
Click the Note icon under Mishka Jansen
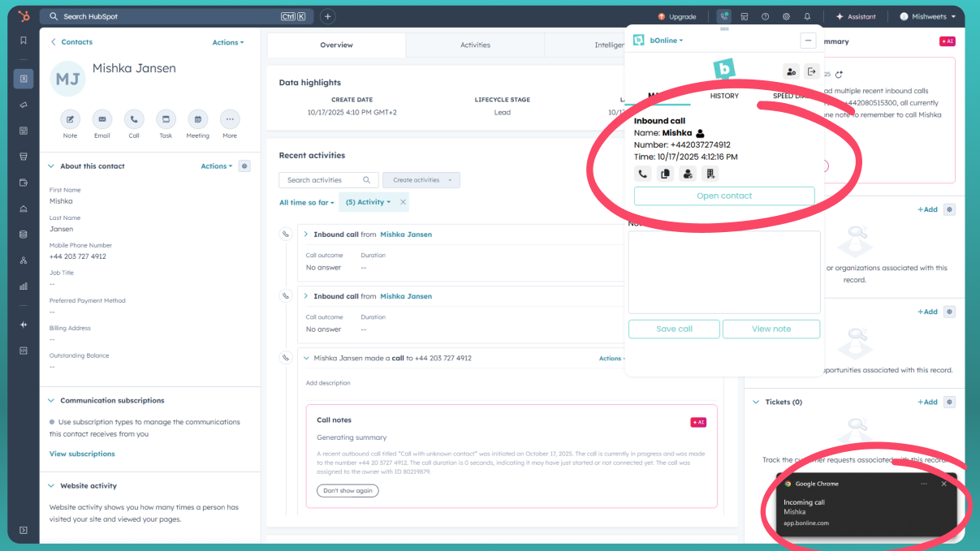(x=71, y=119)
